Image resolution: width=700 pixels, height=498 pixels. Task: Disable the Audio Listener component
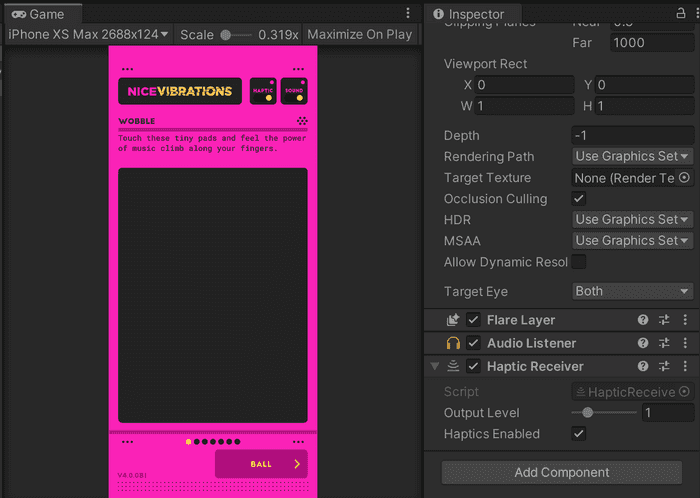click(x=473, y=343)
